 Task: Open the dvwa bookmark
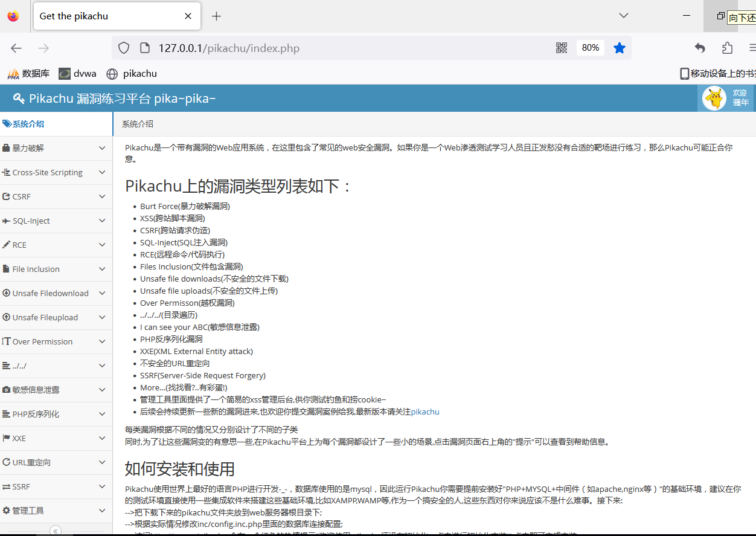[x=77, y=74]
